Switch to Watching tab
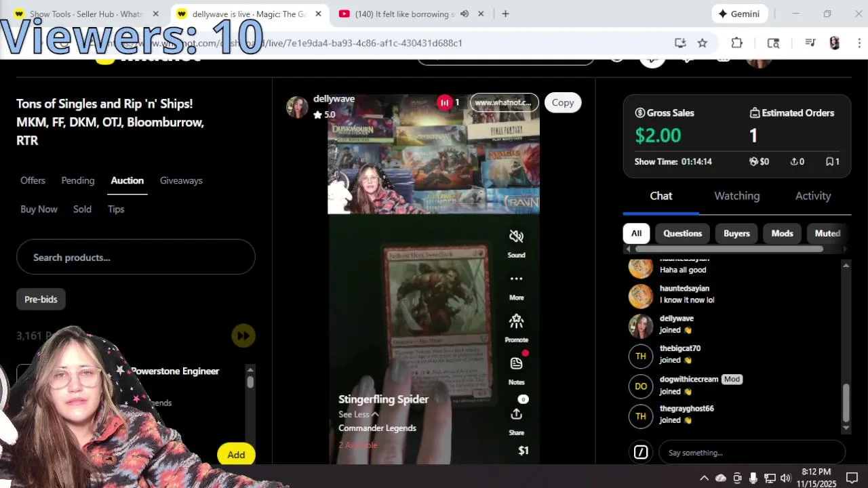This screenshot has width=868, height=488. 736,196
